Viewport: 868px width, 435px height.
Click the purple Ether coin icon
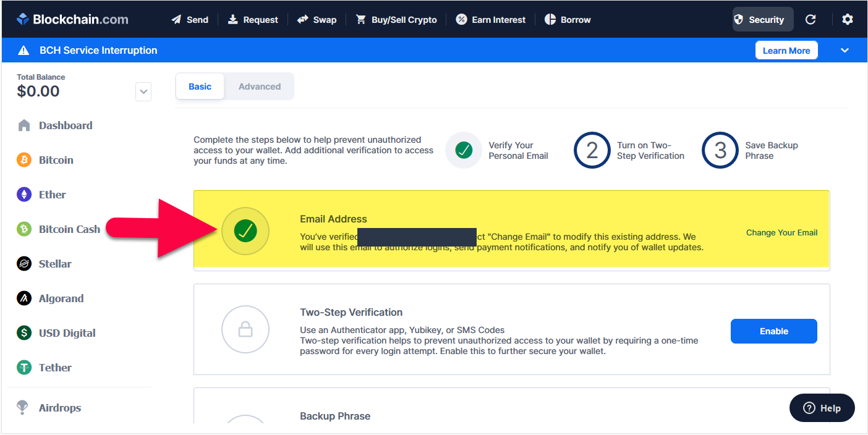click(x=23, y=195)
